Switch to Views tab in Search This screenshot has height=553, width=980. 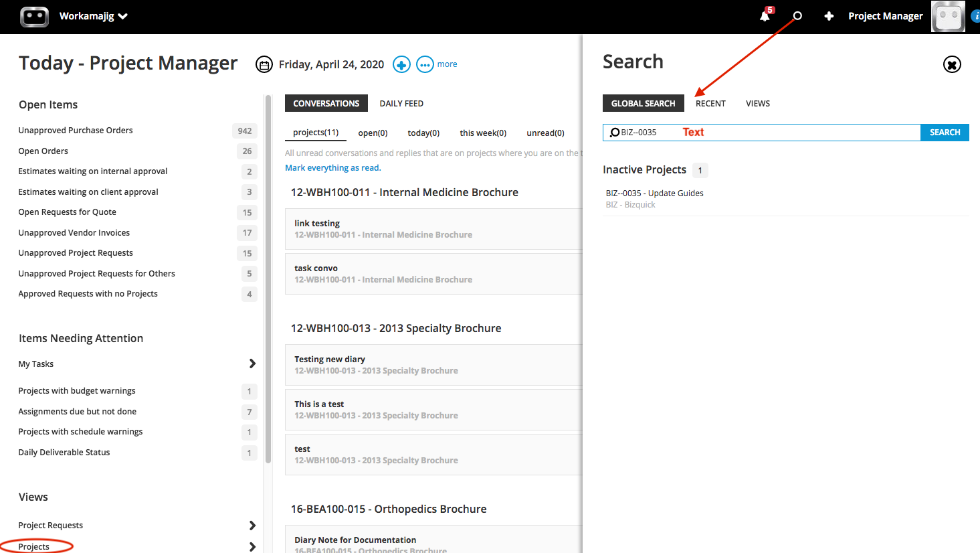click(x=758, y=103)
